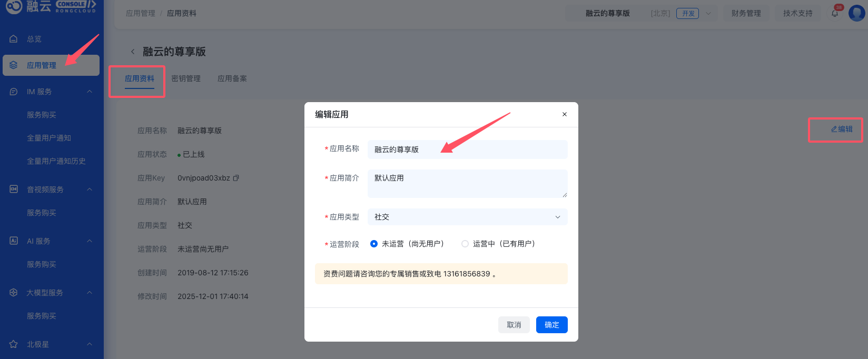Close the 编辑应用 dialog with X

point(565,114)
